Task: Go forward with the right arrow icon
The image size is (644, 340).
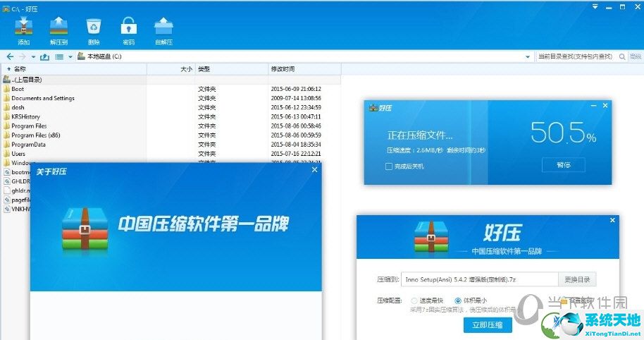Action: point(23,56)
